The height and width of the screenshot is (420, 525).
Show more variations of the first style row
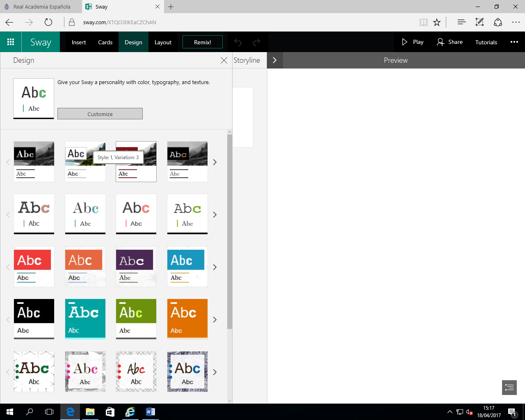pyautogui.click(x=215, y=162)
